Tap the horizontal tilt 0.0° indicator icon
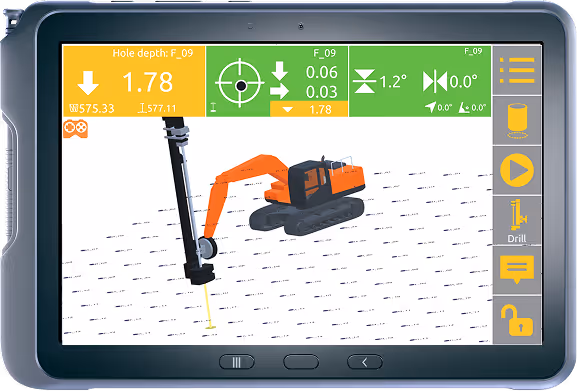 point(435,81)
